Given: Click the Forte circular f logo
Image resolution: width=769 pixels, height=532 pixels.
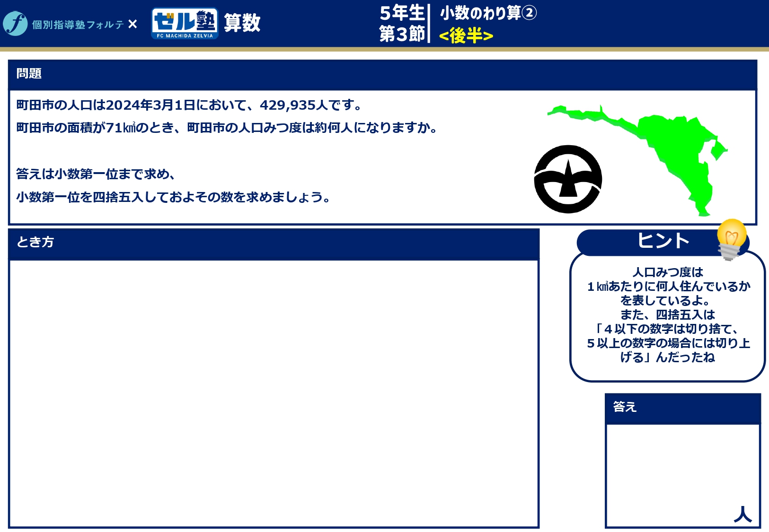Looking at the screenshot, I should [15, 24].
